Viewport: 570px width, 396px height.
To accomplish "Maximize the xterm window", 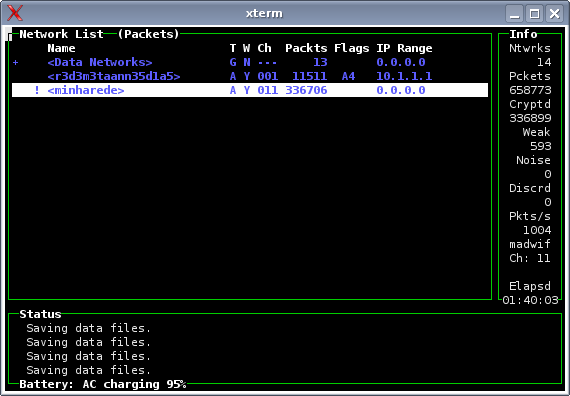I will (x=534, y=14).
